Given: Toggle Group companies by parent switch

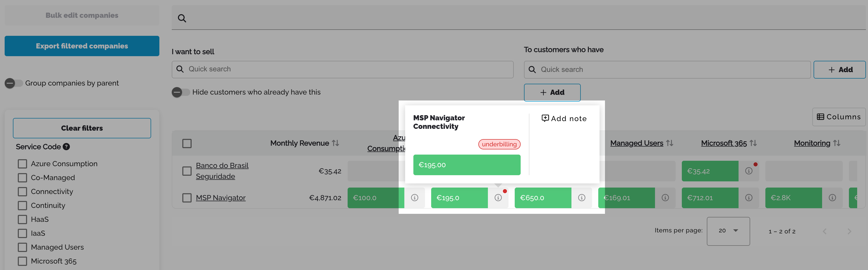Looking at the screenshot, I should pyautogui.click(x=13, y=83).
